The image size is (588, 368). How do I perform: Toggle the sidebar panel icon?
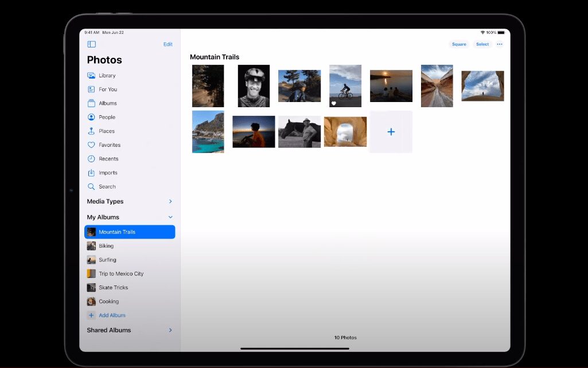(x=92, y=44)
